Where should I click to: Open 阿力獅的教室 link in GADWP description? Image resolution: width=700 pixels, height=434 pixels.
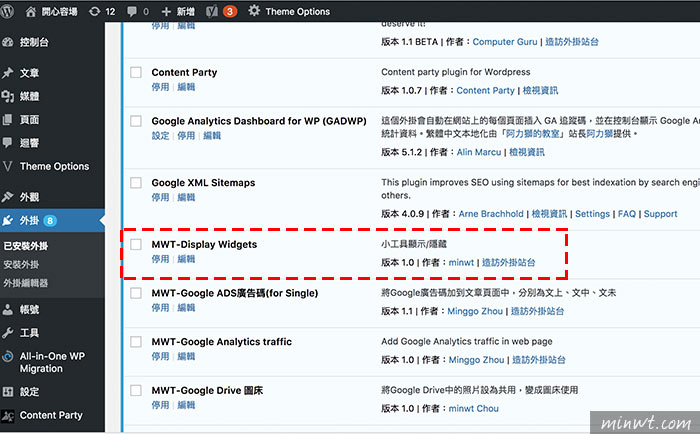click(x=533, y=134)
